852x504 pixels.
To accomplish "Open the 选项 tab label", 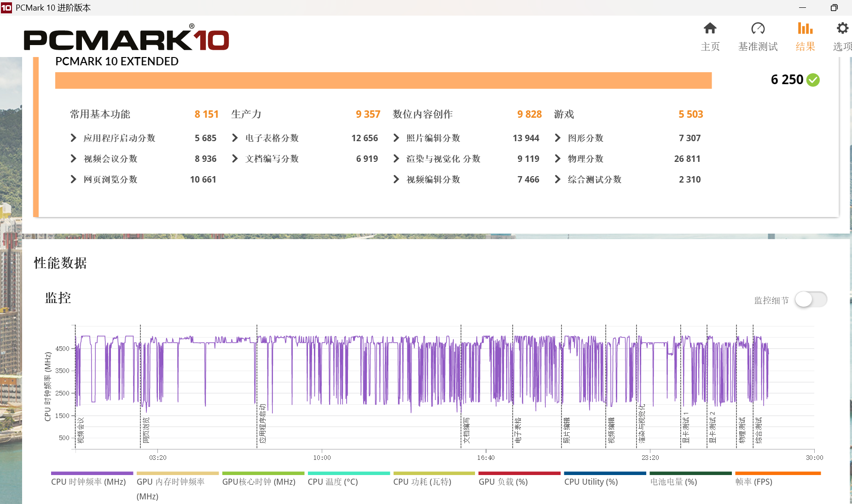I will tap(842, 46).
